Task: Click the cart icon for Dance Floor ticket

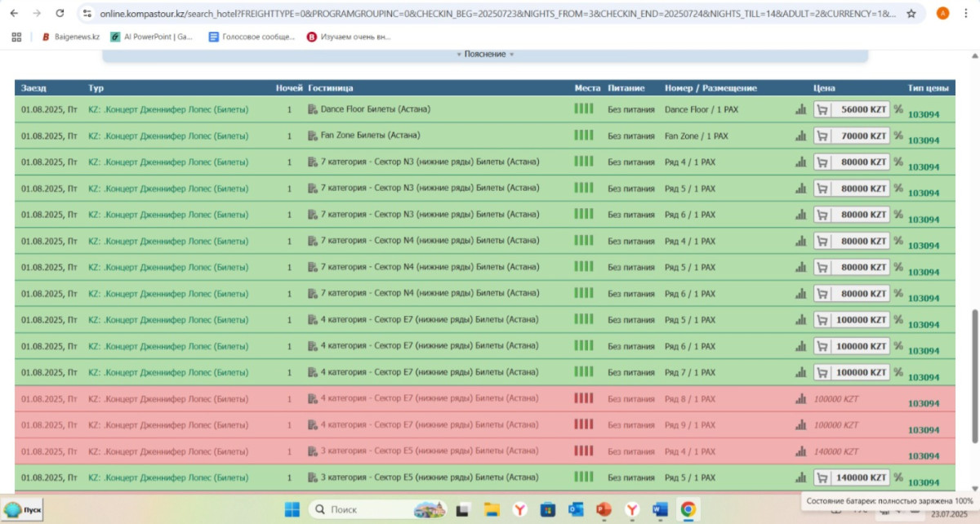Action: (822, 110)
